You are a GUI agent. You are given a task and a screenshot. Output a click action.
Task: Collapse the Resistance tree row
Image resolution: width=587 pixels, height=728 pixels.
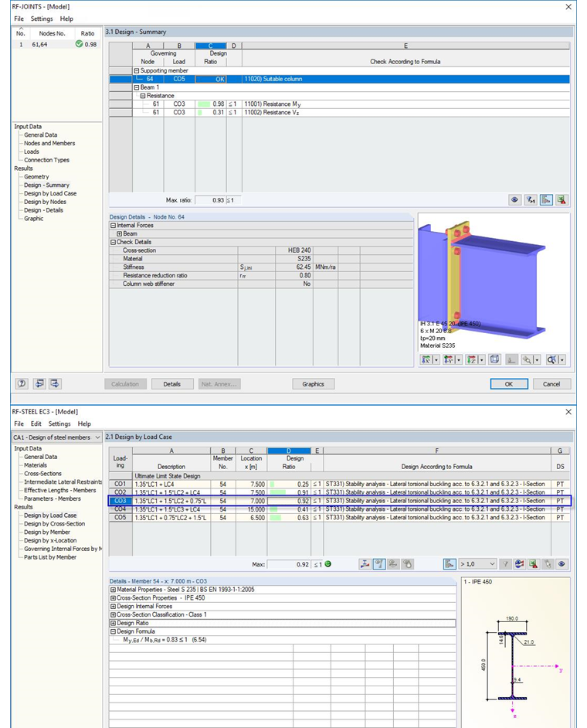143,96
